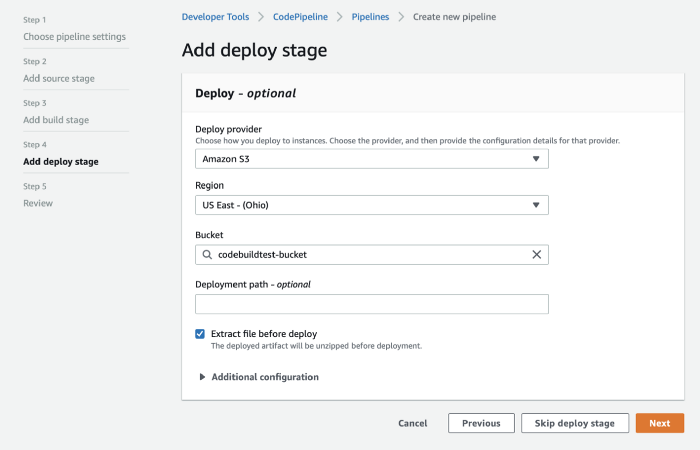Focus the Bucket search input field
700x450 pixels.
coord(372,254)
